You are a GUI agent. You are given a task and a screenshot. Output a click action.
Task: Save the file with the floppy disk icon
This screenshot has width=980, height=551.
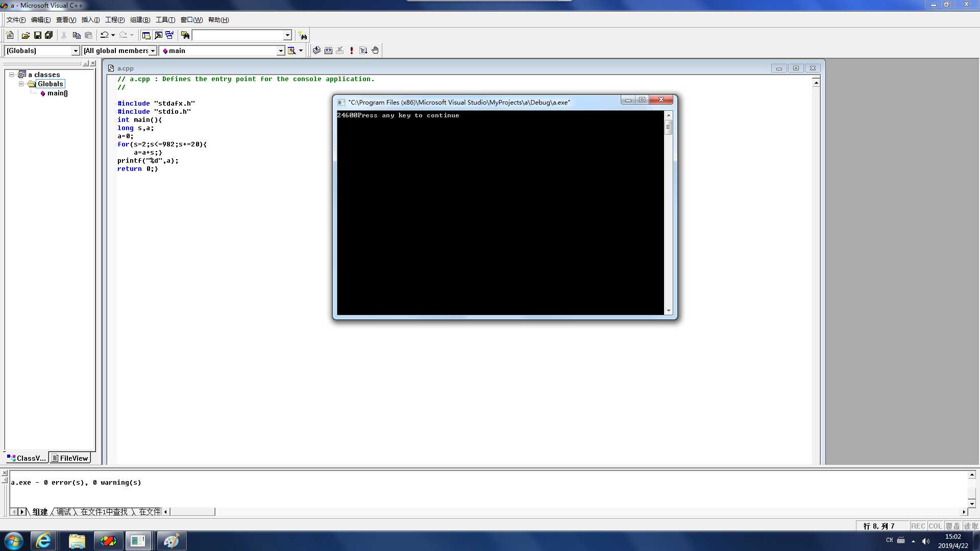click(37, 35)
